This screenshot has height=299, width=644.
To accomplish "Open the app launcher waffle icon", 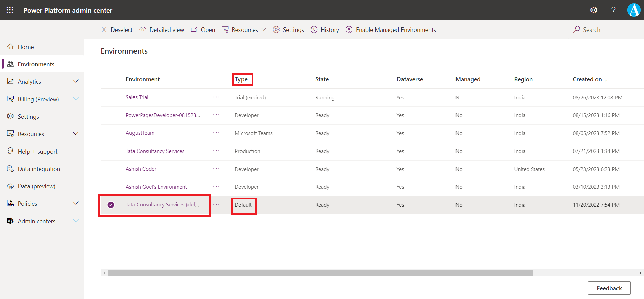I will pyautogui.click(x=10, y=10).
